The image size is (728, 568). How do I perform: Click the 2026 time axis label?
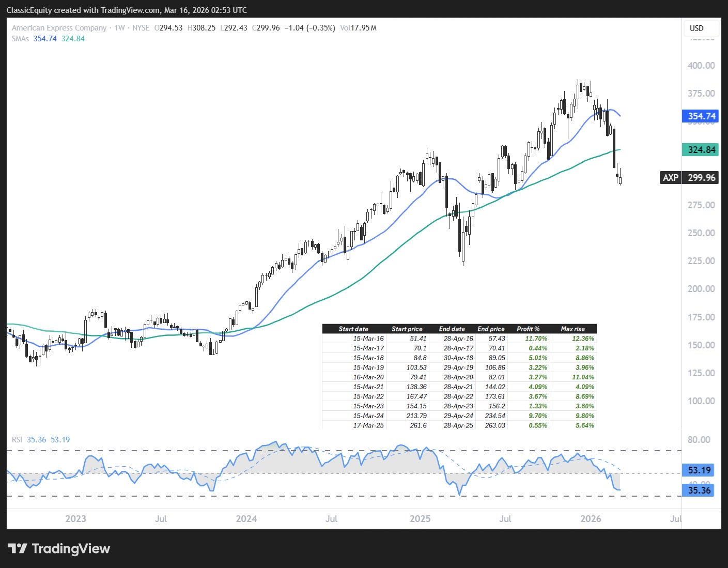coord(591,518)
